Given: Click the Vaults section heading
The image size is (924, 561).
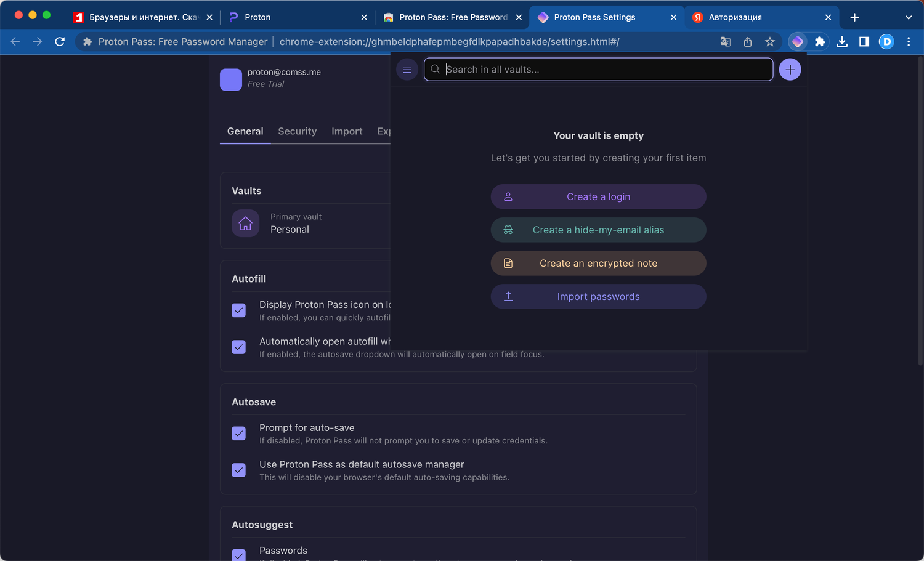Looking at the screenshot, I should click(x=246, y=191).
